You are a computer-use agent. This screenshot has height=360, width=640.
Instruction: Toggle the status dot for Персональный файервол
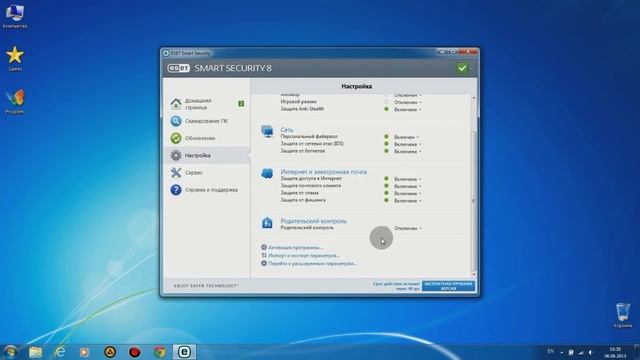pos(386,137)
